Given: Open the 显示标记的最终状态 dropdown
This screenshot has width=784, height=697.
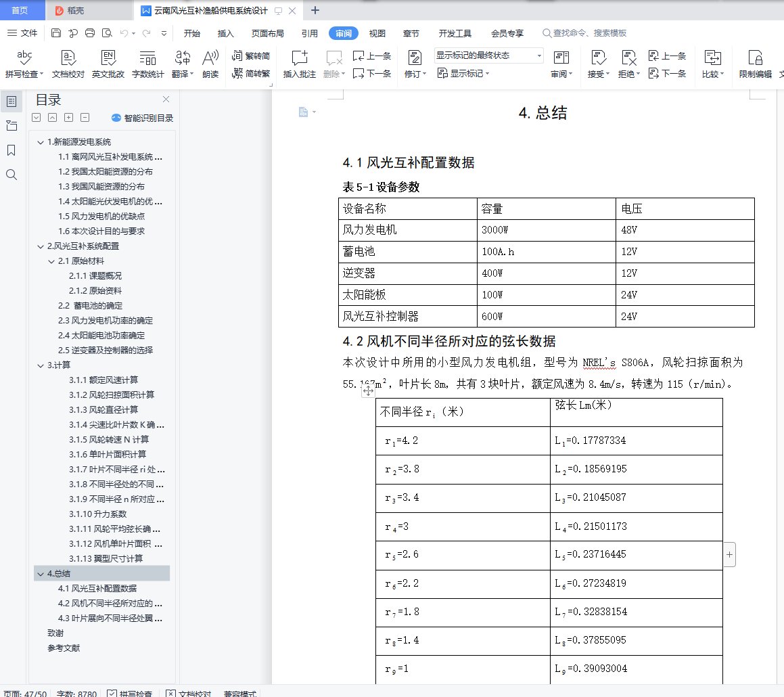Looking at the screenshot, I should (x=488, y=55).
